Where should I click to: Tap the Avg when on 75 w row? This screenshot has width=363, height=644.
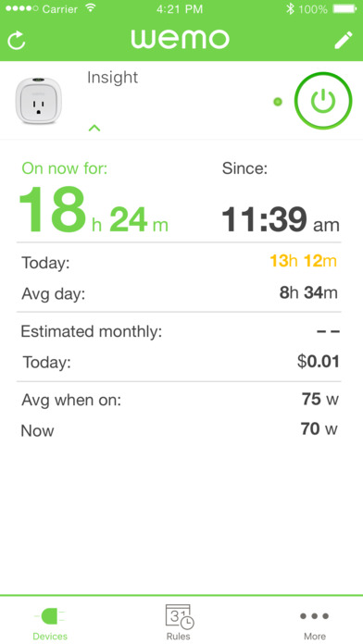pyautogui.click(x=179, y=399)
